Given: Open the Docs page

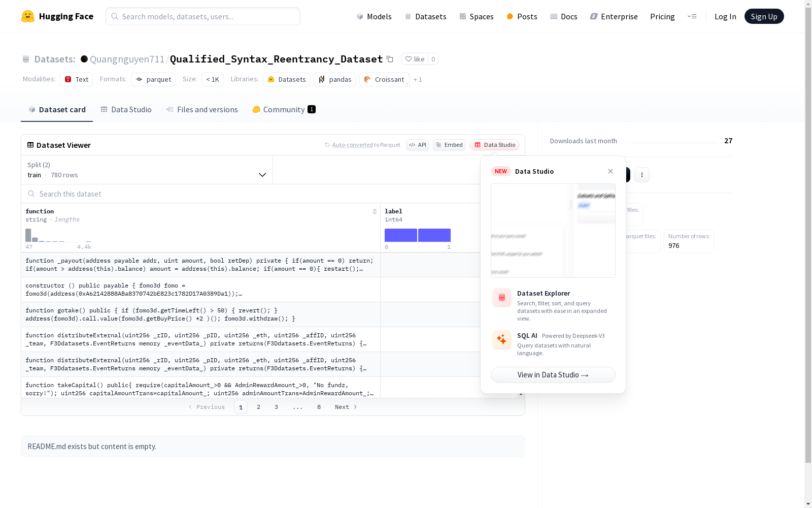Looking at the screenshot, I should [x=563, y=16].
